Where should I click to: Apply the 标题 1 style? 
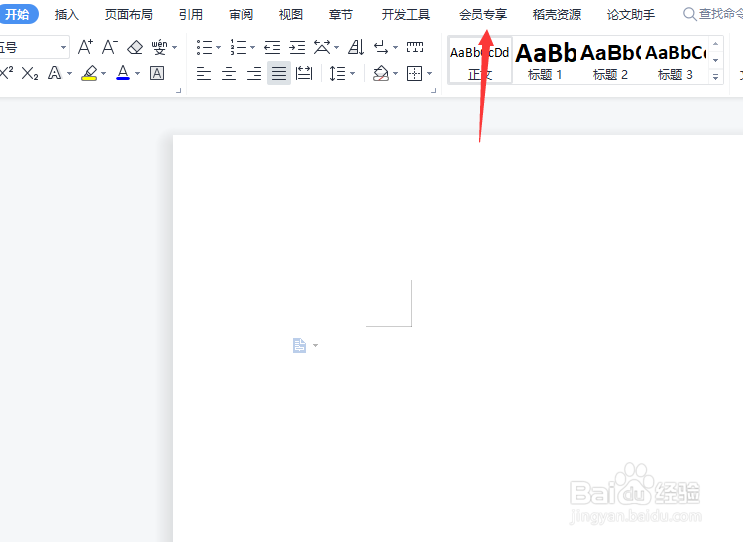(x=545, y=61)
